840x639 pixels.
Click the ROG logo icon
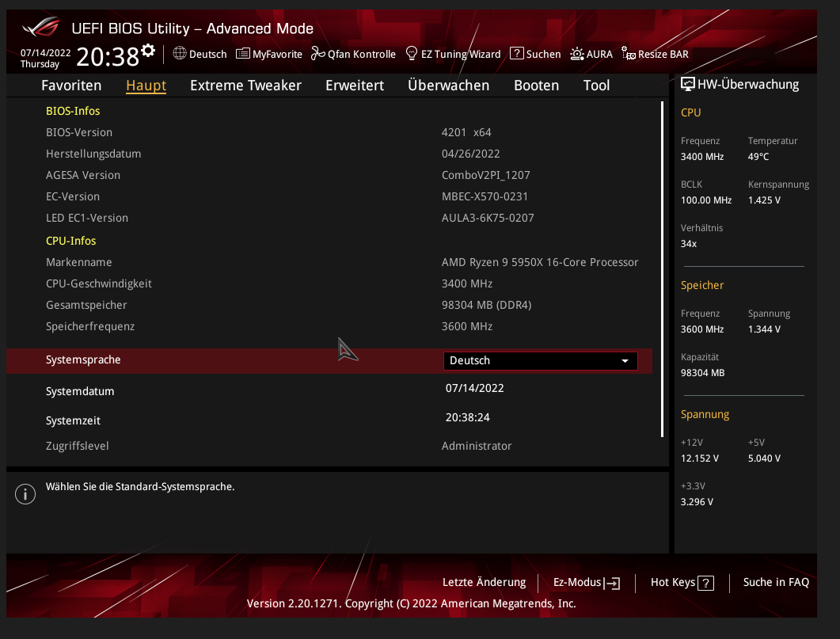pos(40,26)
